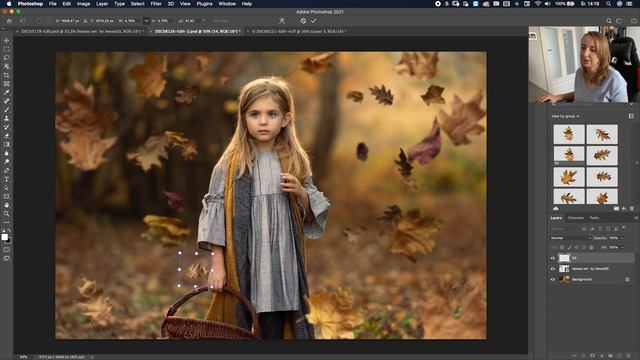Hide the top selected layer via eye icon
Image resolution: width=640 pixels, height=360 pixels.
(x=553, y=258)
